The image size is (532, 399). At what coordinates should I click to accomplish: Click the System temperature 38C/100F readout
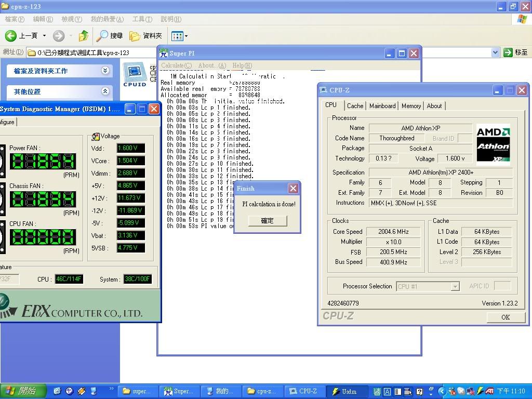point(137,279)
